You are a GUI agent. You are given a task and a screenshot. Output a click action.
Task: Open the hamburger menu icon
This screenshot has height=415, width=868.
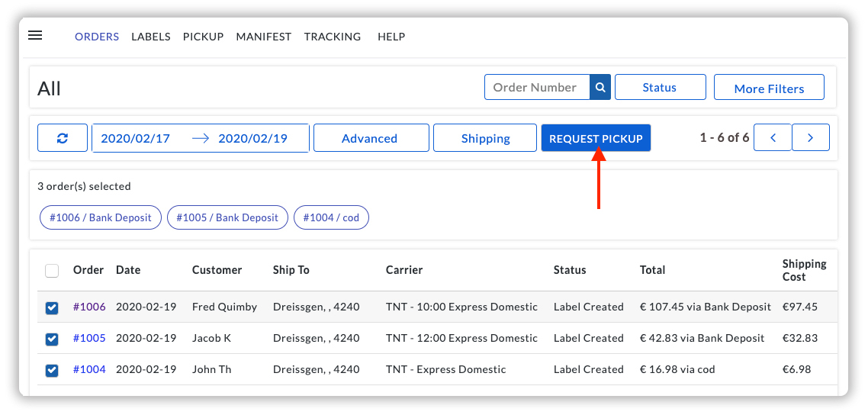tap(35, 35)
